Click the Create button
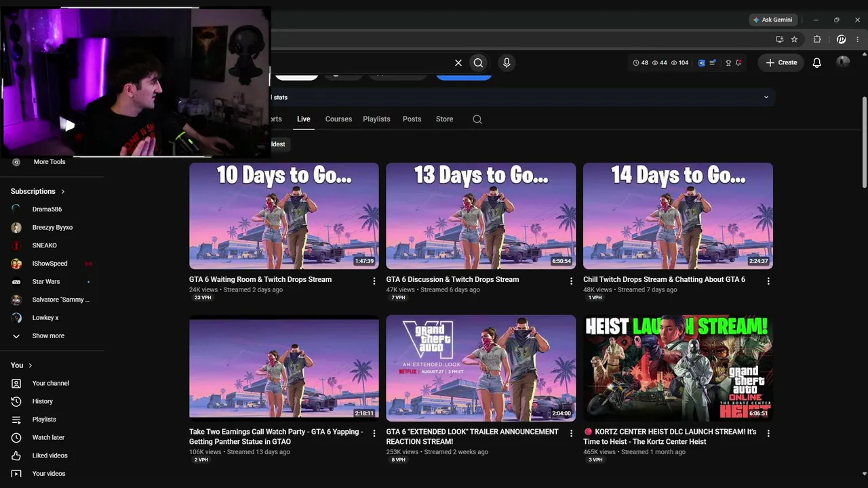This screenshot has width=868, height=488. click(781, 63)
